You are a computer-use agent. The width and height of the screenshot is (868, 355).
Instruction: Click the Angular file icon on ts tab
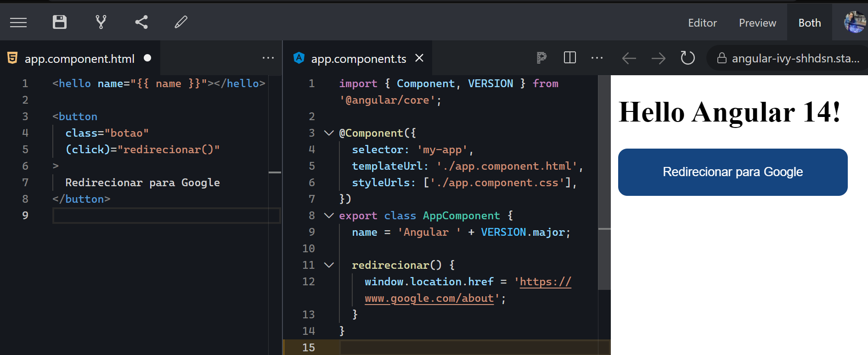click(299, 58)
